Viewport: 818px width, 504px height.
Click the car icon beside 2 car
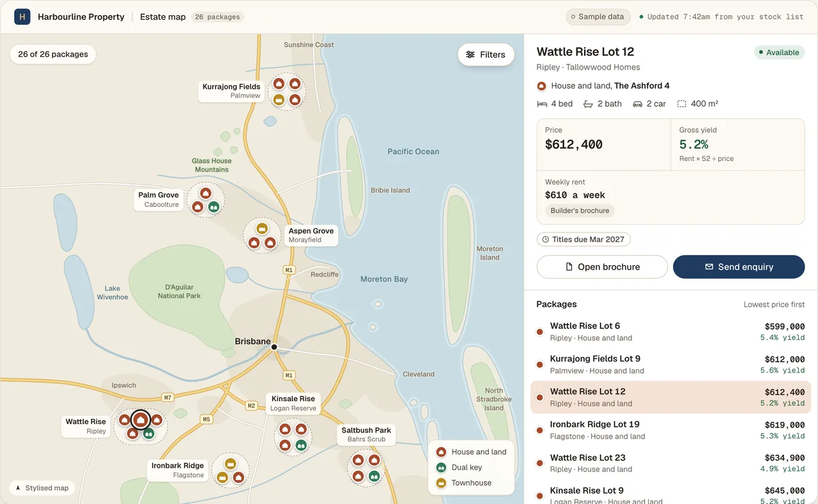pos(637,103)
